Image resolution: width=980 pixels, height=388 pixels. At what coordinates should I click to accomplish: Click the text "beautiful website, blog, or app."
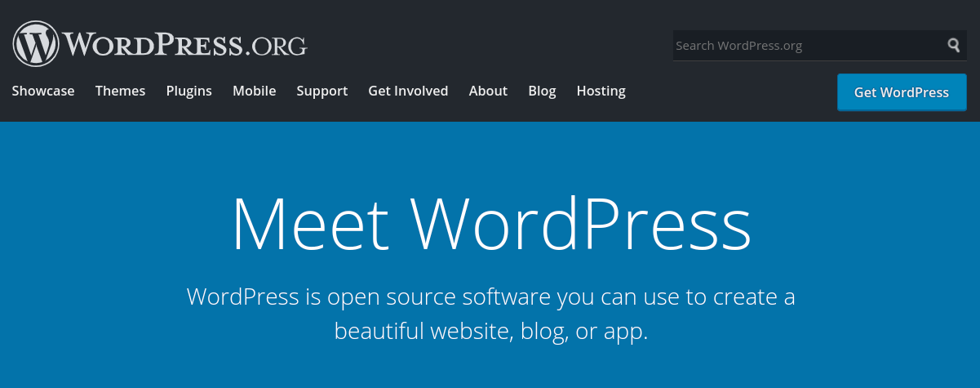point(491,331)
